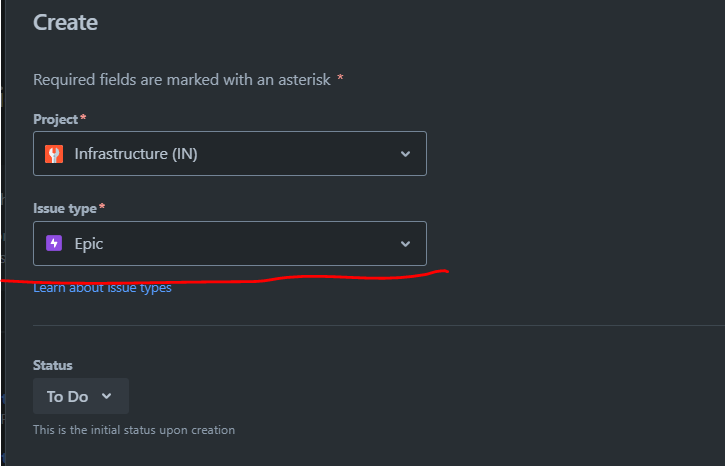Click red asterisk beside Issue type label

[x=102, y=206]
